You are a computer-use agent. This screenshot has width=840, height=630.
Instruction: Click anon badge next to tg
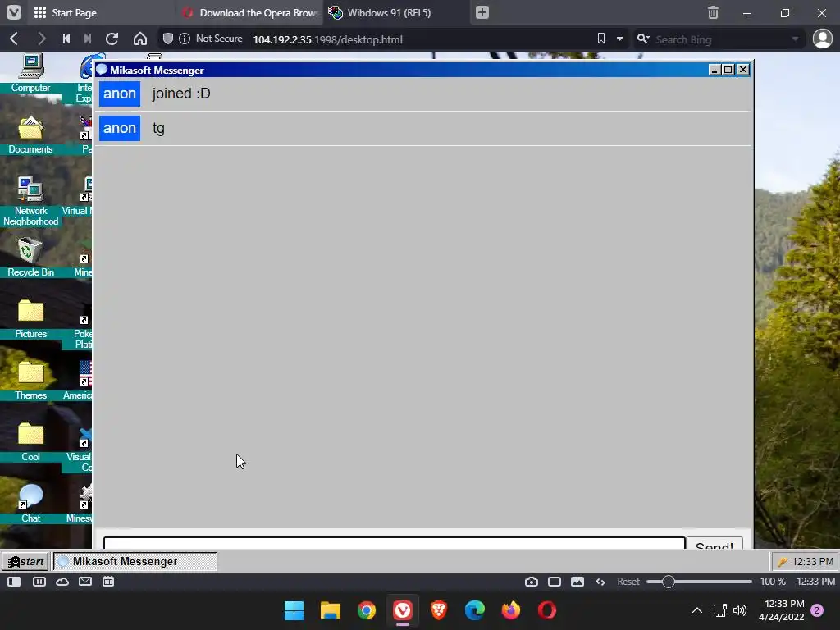pyautogui.click(x=120, y=128)
